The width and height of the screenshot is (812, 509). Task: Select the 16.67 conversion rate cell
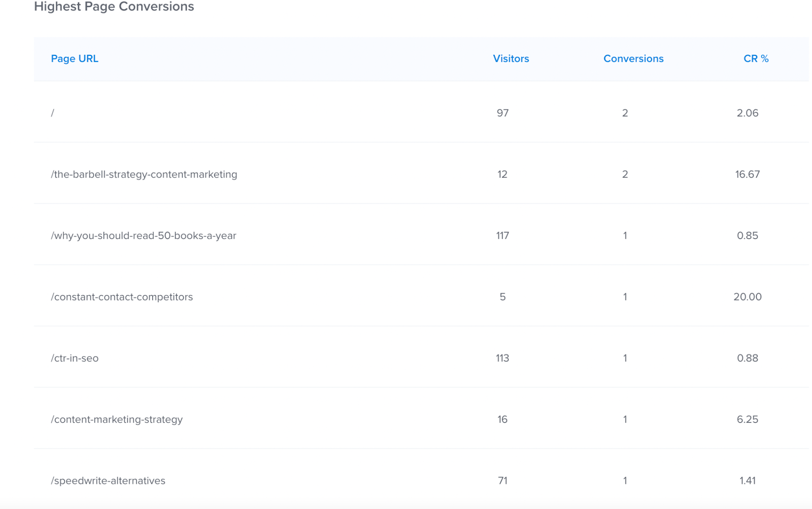click(747, 174)
